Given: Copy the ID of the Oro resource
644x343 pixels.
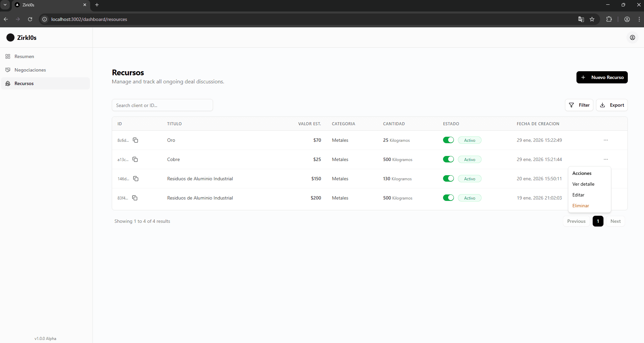Looking at the screenshot, I should (135, 140).
